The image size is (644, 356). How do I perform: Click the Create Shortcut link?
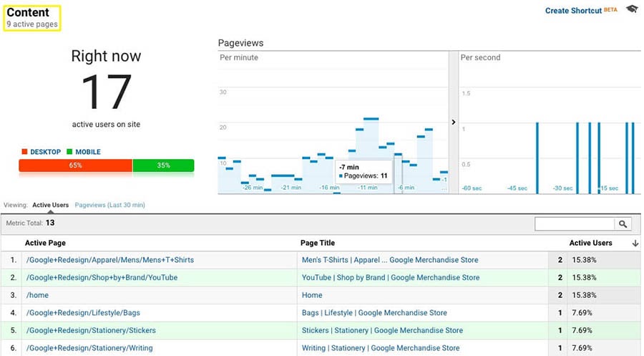(573, 11)
